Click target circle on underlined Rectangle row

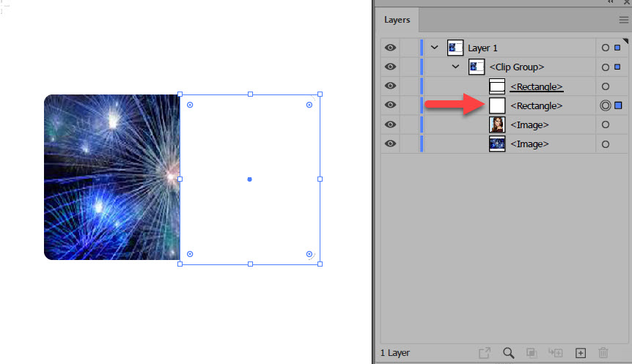(x=606, y=86)
